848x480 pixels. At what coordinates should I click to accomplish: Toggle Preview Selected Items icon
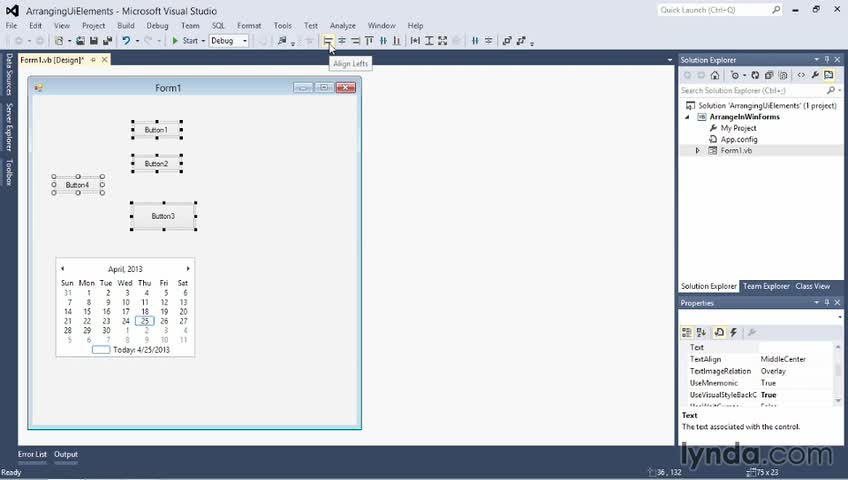(x=829, y=75)
